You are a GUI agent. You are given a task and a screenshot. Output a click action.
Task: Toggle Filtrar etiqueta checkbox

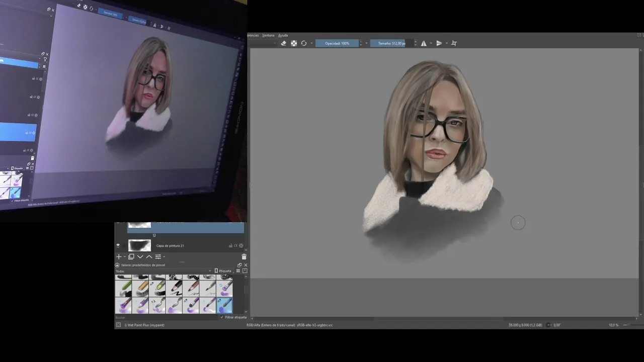233,317
